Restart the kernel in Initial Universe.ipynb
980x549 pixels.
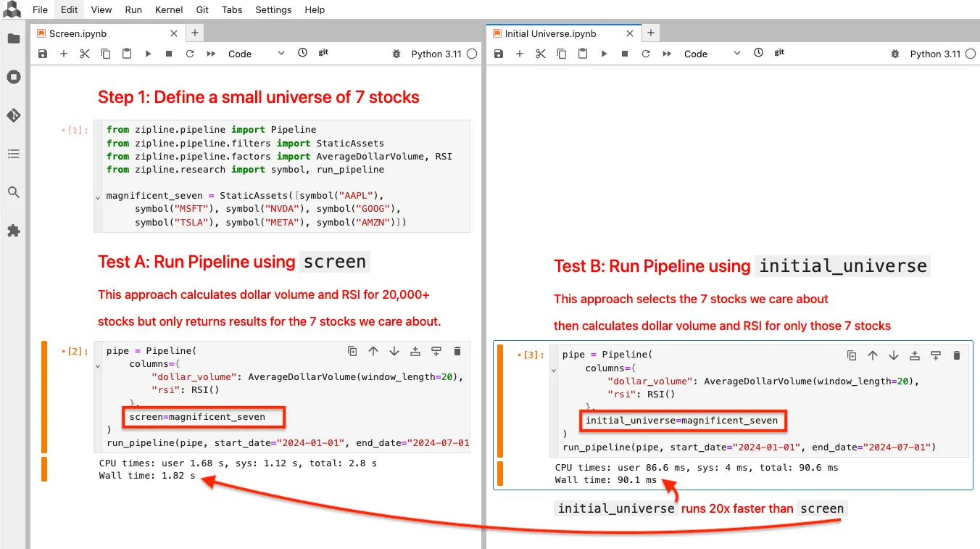coord(645,54)
